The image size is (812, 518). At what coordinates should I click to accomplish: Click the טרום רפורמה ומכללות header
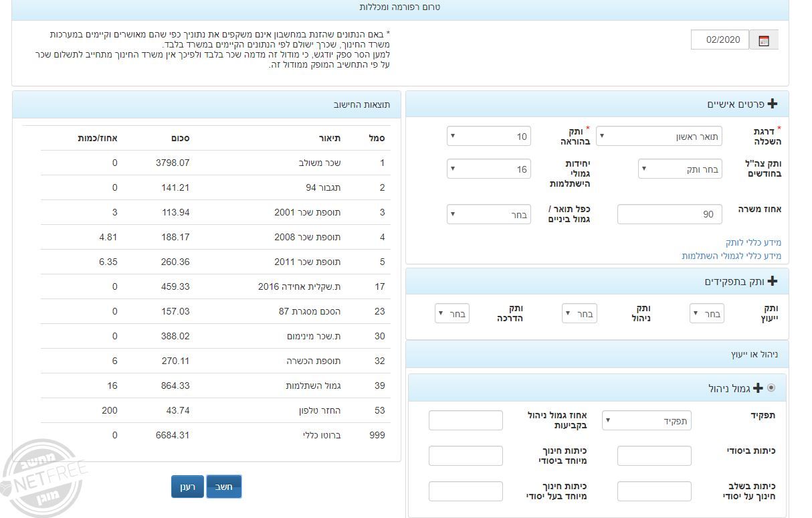click(399, 7)
